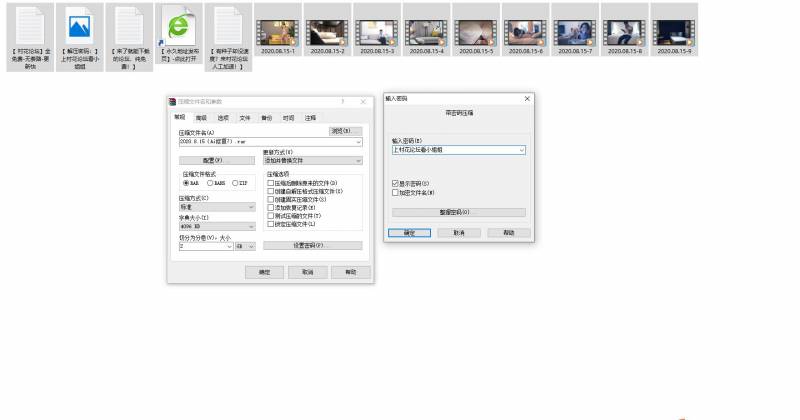Choose the ZIP archive format radio button
This screenshot has width=800, height=420.
234,183
